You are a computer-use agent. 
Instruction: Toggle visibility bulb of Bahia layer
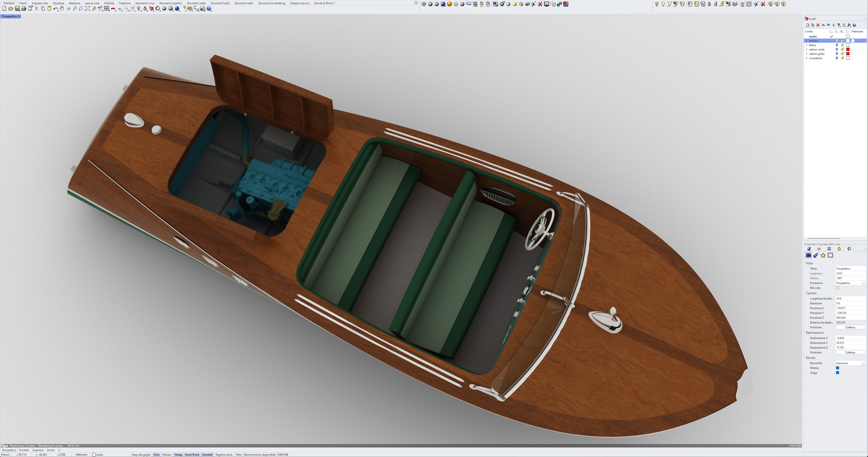coord(837,45)
